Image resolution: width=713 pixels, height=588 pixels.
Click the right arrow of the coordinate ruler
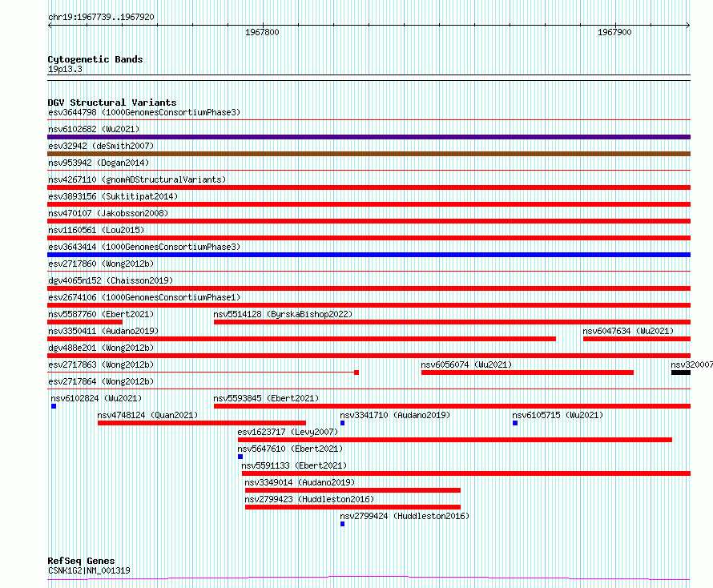tap(688, 26)
